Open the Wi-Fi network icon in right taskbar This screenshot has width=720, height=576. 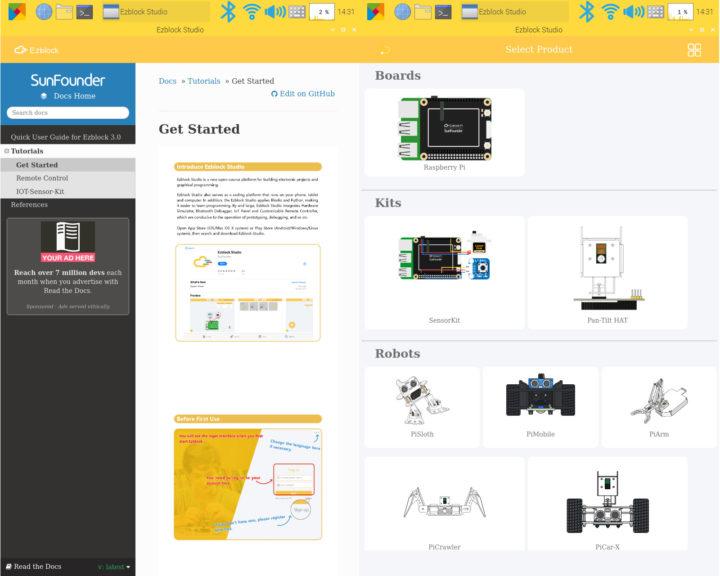point(610,11)
